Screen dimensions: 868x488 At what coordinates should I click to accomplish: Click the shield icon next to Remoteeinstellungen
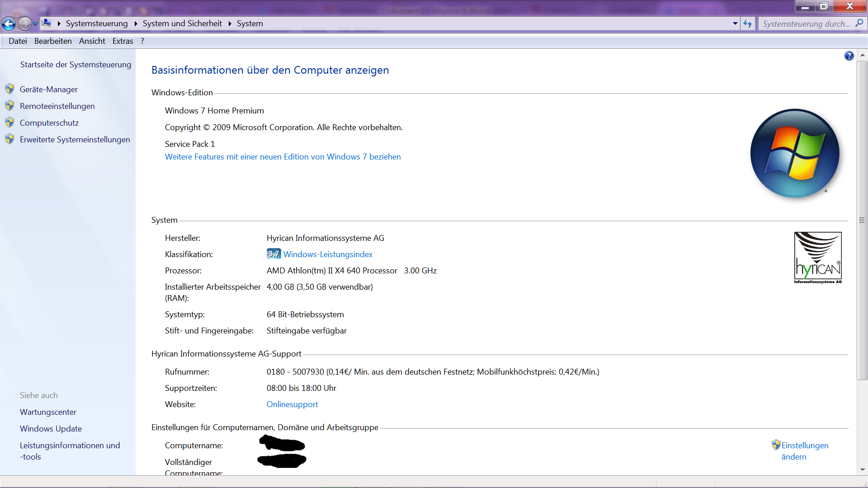coord(9,106)
